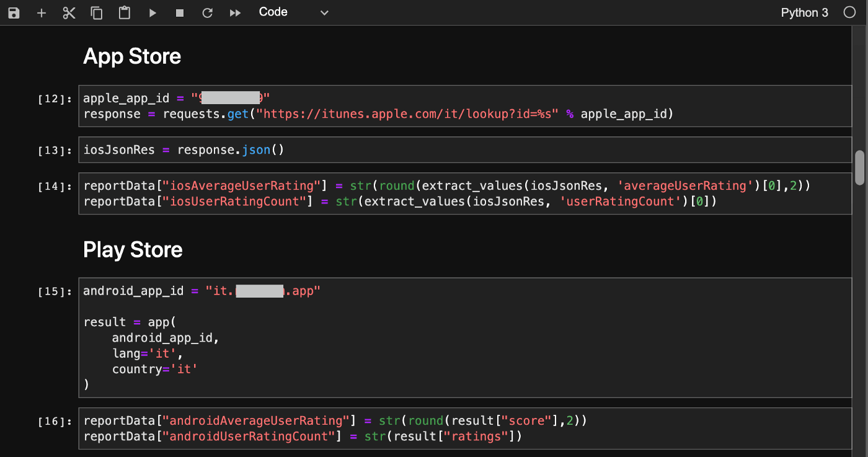
Task: Paste a cell from clipboard
Action: 124,12
